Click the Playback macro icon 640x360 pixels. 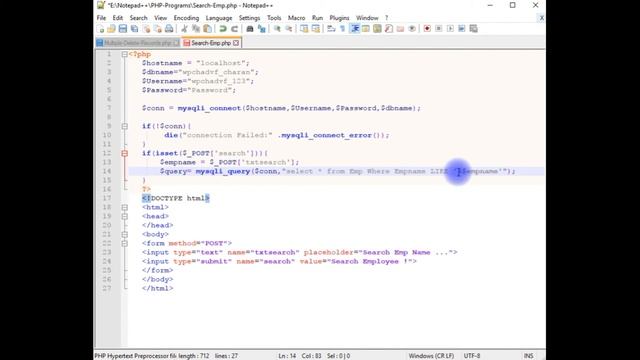pos(450,29)
